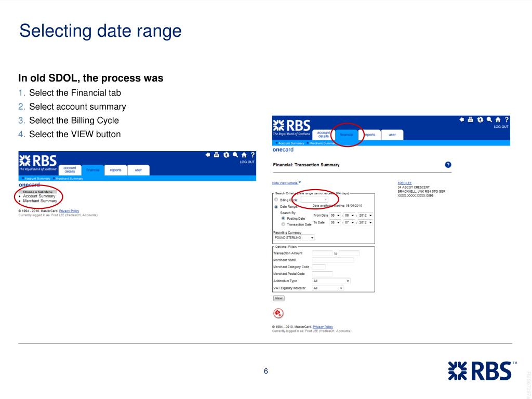Open financial tab in Transaction Summary screenshot
The height and width of the screenshot is (399, 532).
[347, 135]
